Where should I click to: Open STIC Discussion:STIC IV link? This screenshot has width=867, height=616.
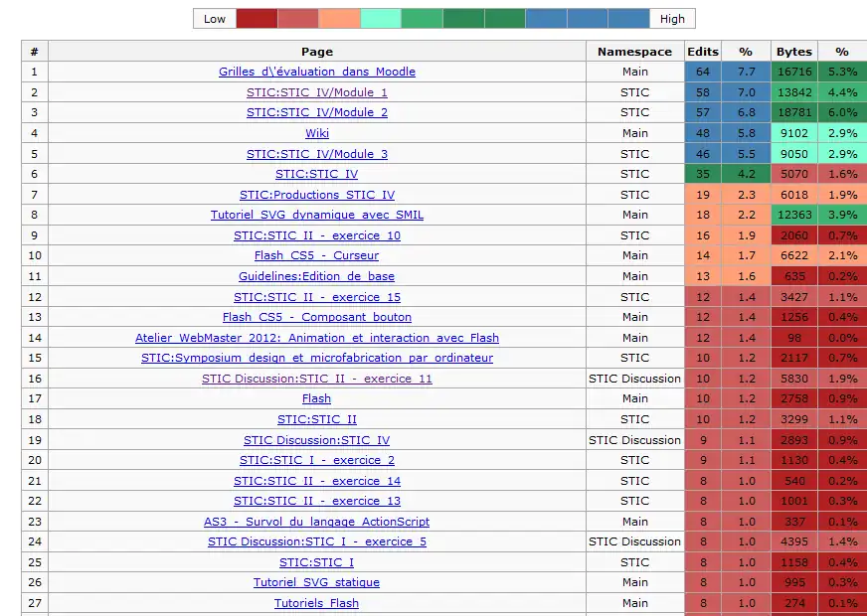(x=317, y=440)
